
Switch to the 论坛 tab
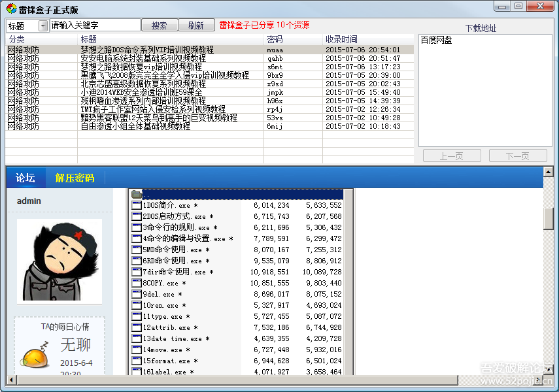25,178
